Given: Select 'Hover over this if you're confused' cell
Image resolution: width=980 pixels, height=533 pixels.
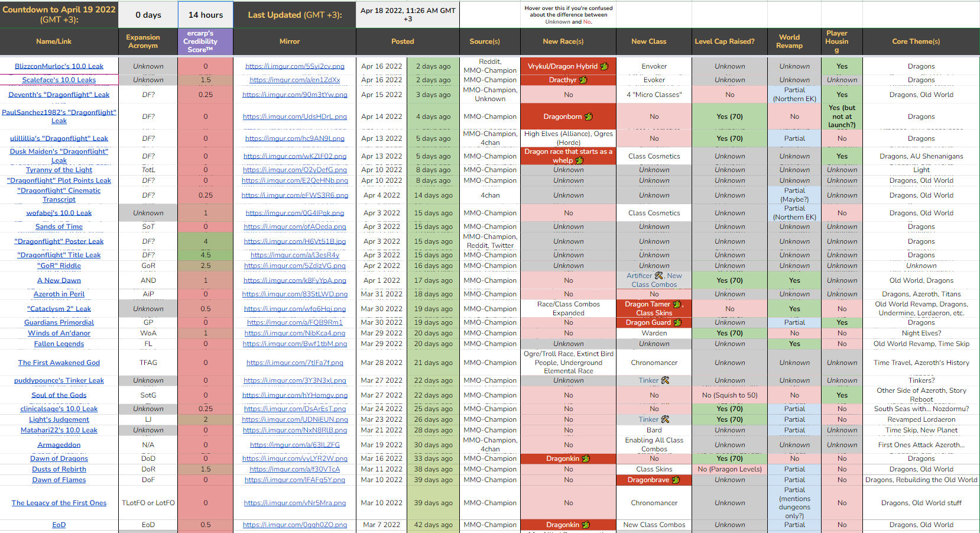Looking at the screenshot, I should coord(568,15).
